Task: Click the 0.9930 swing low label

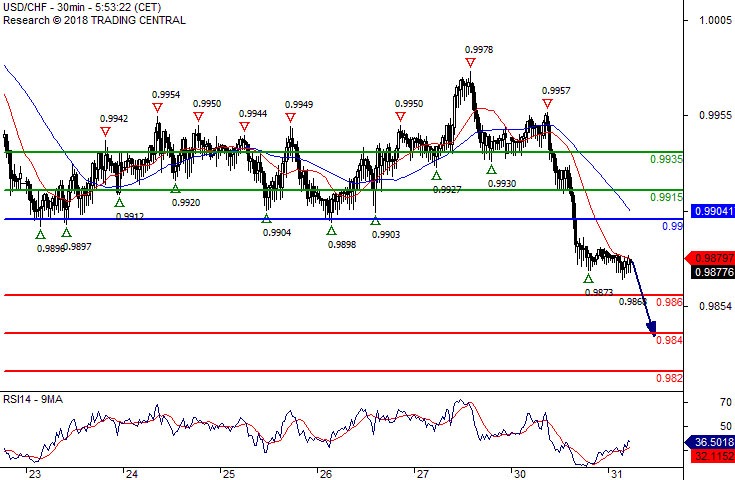Action: pyautogui.click(x=502, y=184)
